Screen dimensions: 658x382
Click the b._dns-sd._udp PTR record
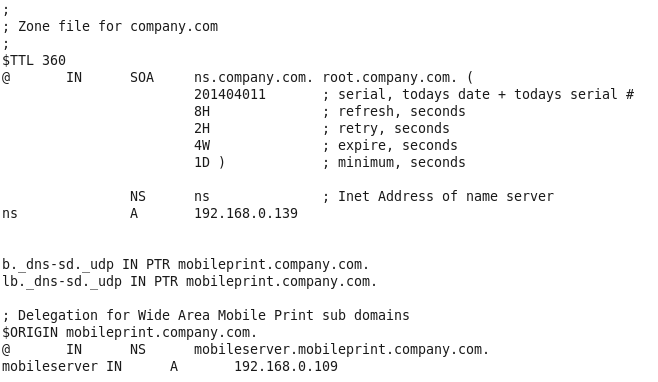[x=185, y=264]
